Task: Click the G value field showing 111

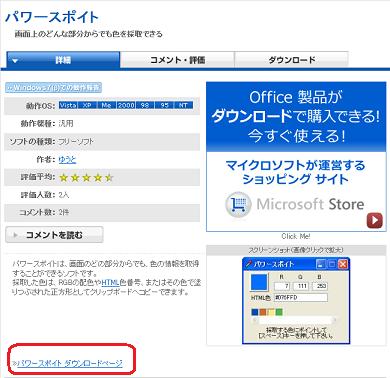Action: (301, 286)
